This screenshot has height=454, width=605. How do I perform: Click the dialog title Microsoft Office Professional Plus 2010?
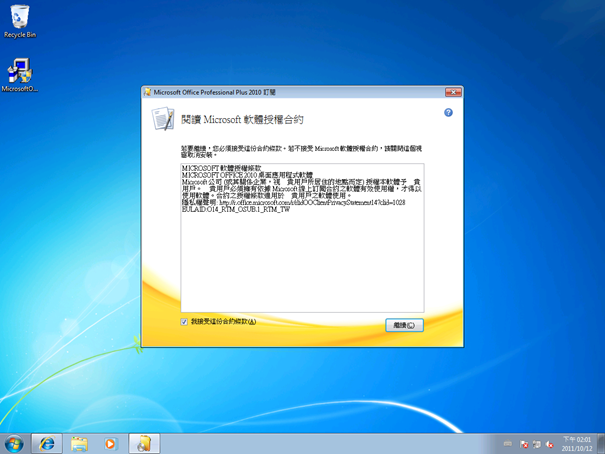[x=215, y=92]
